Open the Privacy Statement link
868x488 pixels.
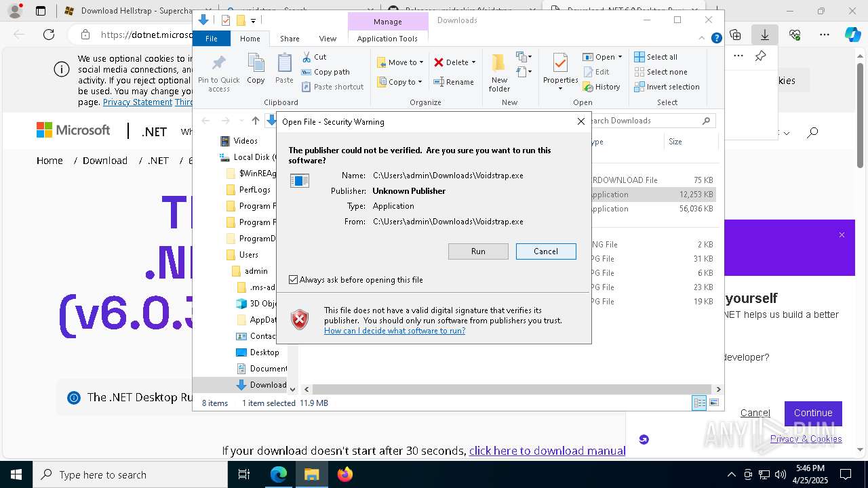point(138,102)
